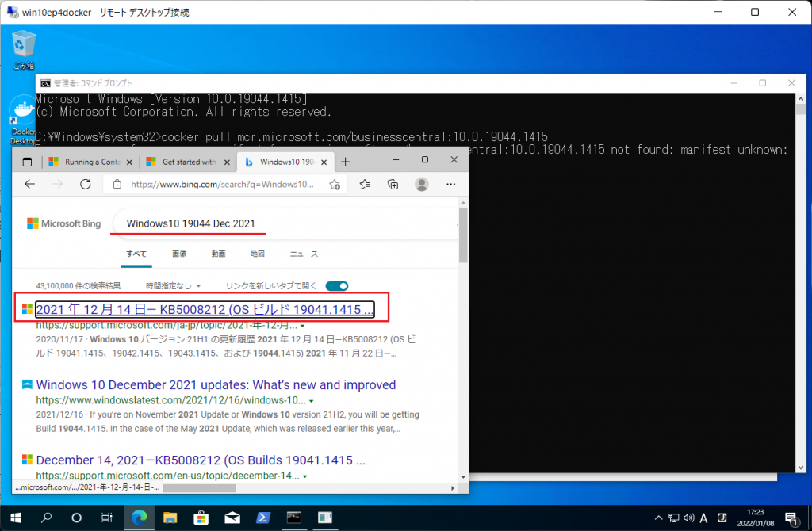
Task: Toggle IME input mode 'A' indicator
Action: point(704,518)
